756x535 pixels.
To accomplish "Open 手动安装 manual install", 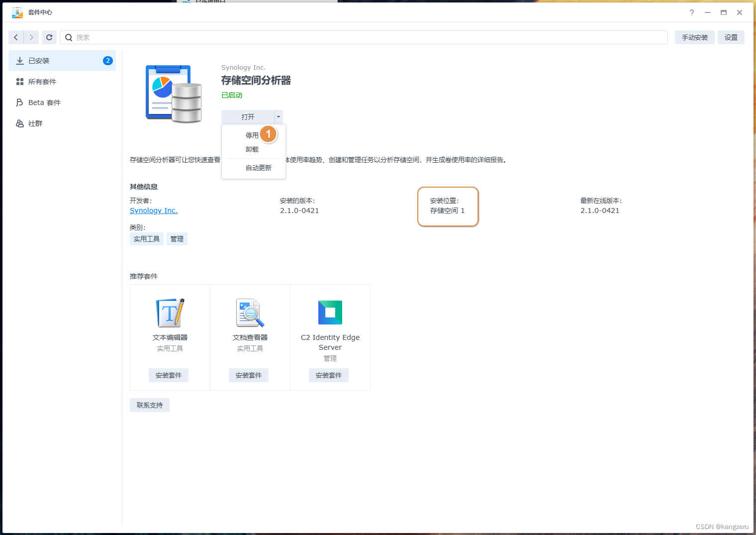I will [x=694, y=37].
